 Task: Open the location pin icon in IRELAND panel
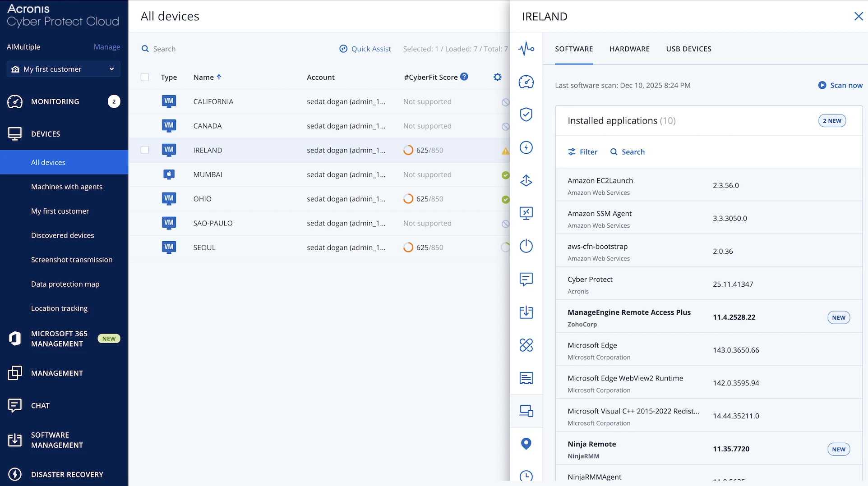point(526,444)
